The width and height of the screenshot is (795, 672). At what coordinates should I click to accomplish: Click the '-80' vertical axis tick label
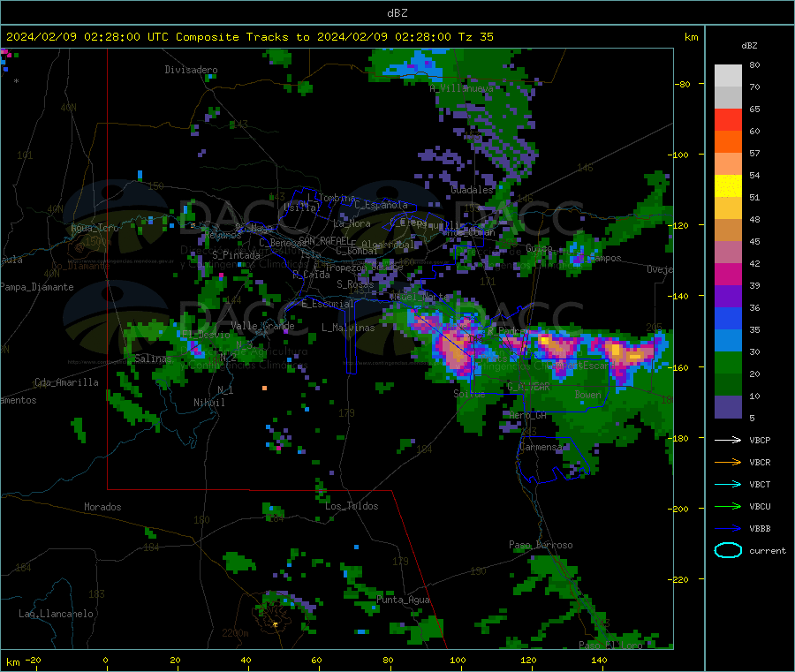click(682, 84)
